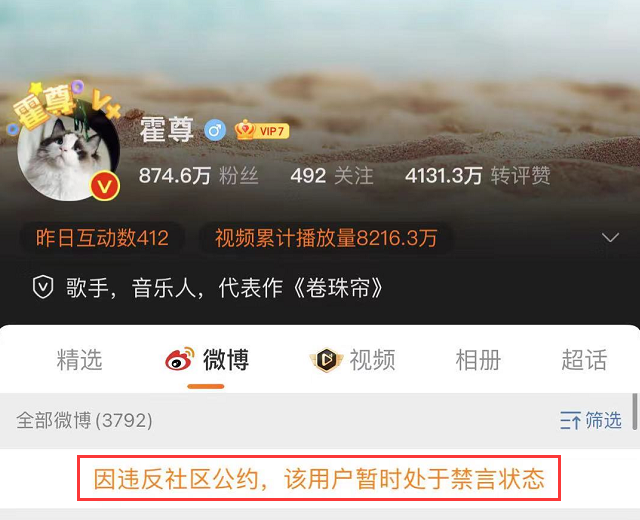Open the 昨日互动数412 stat pill
The image size is (640, 520).
pos(102,238)
